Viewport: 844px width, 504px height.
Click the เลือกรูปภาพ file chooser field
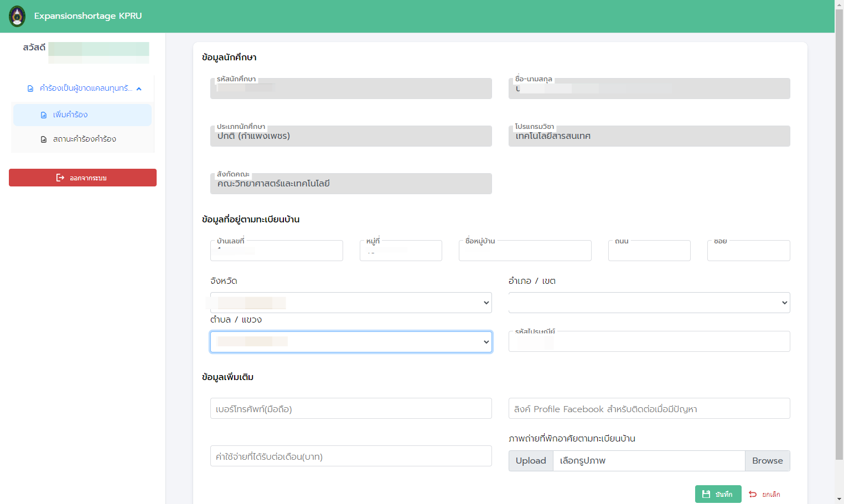click(649, 461)
